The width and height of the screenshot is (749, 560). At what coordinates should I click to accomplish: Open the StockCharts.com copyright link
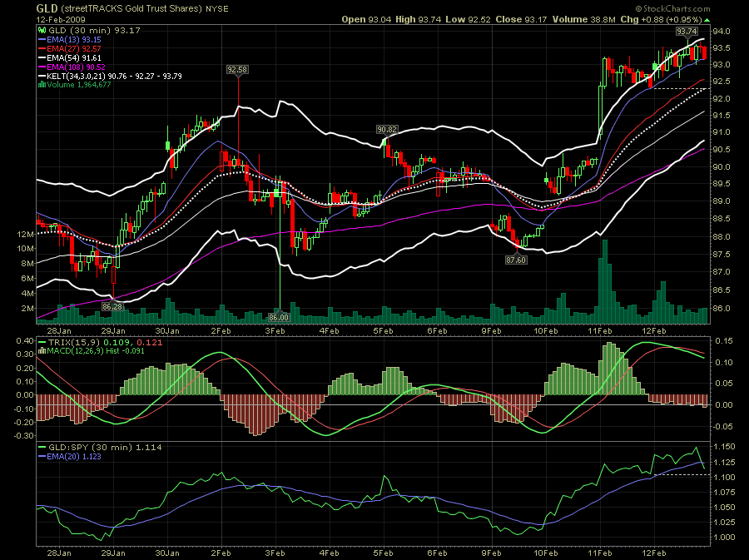672,8
